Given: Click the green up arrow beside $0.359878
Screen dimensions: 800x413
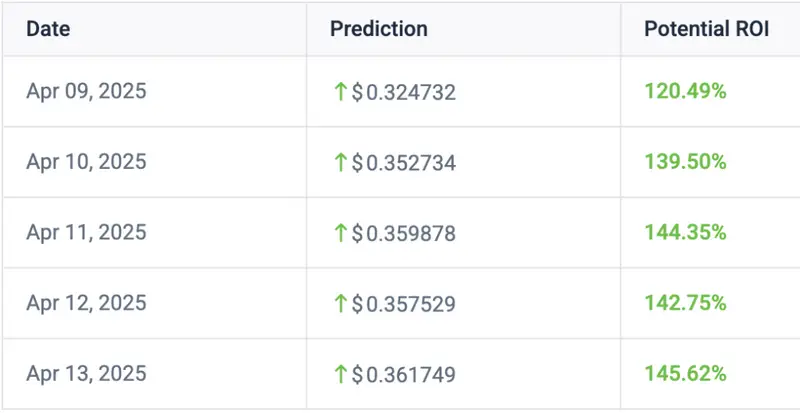Looking at the screenshot, I should [340, 233].
